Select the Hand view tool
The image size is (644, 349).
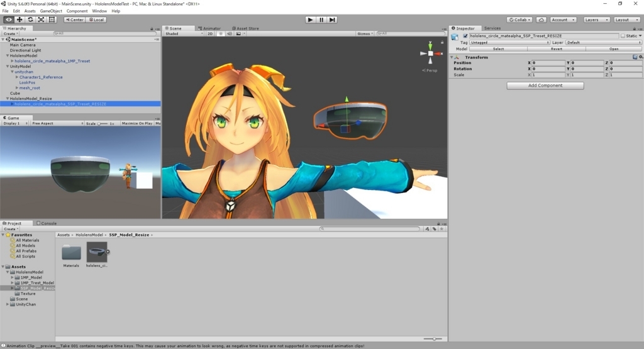click(x=9, y=19)
